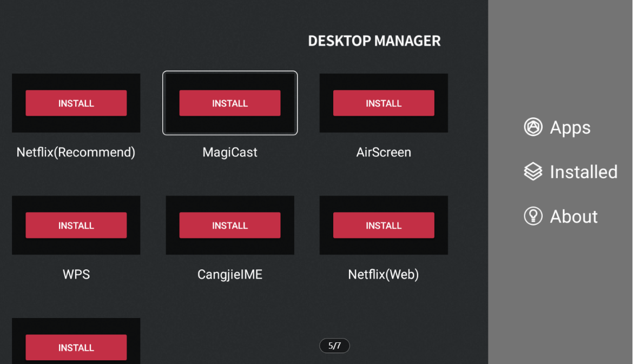Install the Netflix(Recommend) app
This screenshot has height=364, width=633.
[x=76, y=103]
